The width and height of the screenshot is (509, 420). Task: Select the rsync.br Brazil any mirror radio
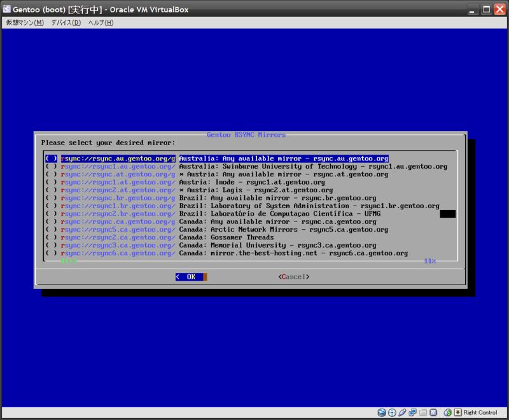coord(52,198)
